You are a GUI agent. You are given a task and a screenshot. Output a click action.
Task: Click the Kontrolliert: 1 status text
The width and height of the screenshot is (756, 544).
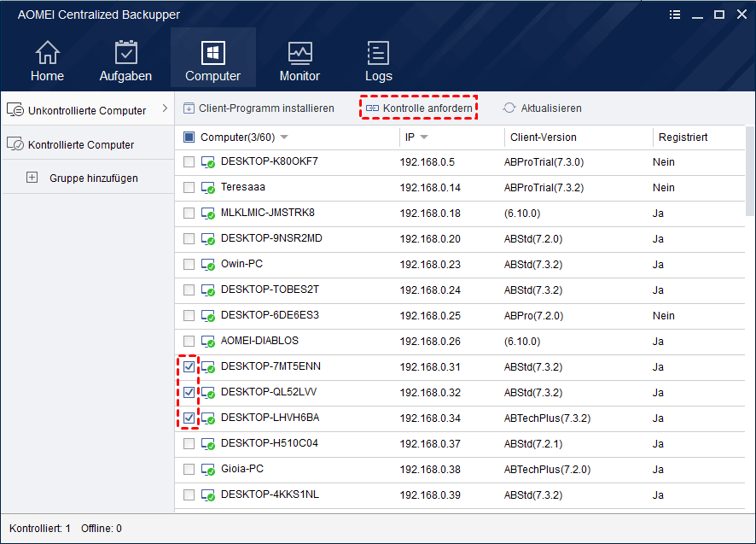click(x=40, y=529)
